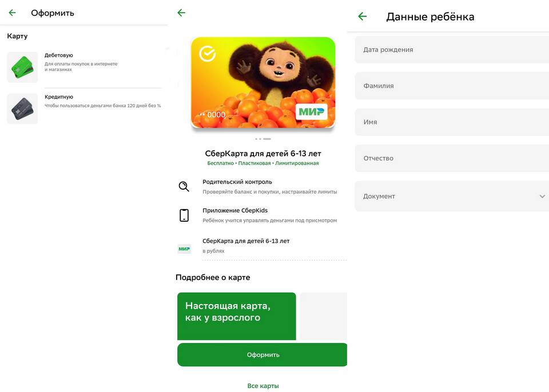
Task: Click the Фамилия input field
Action: click(x=452, y=86)
